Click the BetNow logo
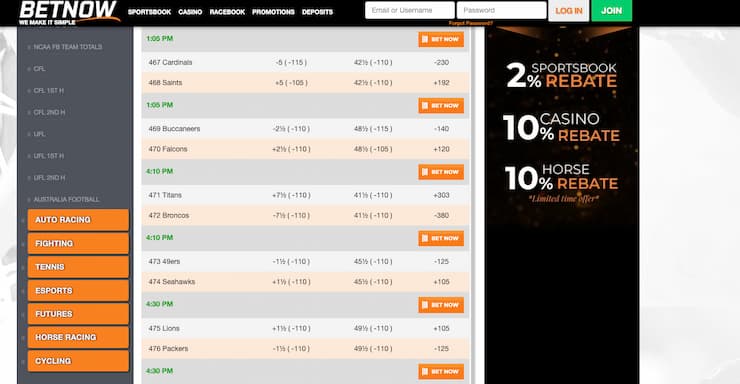This screenshot has height=384, width=740. coord(69,13)
